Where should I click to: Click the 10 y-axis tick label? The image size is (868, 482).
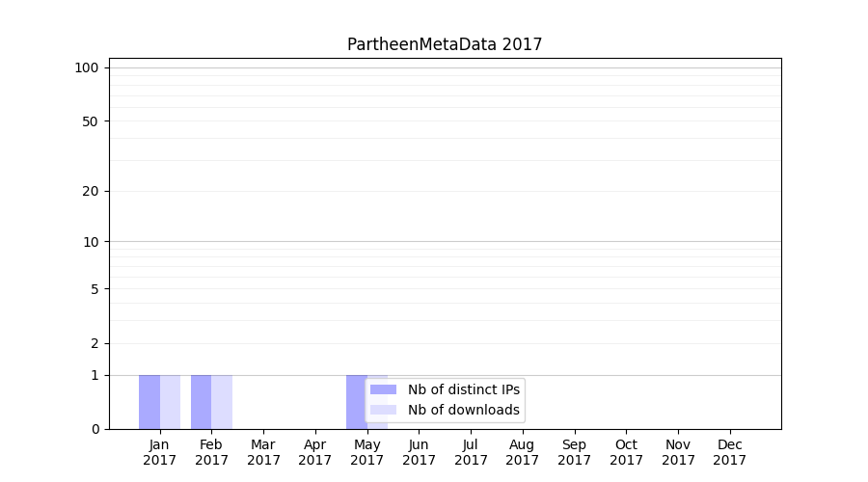tap(91, 242)
